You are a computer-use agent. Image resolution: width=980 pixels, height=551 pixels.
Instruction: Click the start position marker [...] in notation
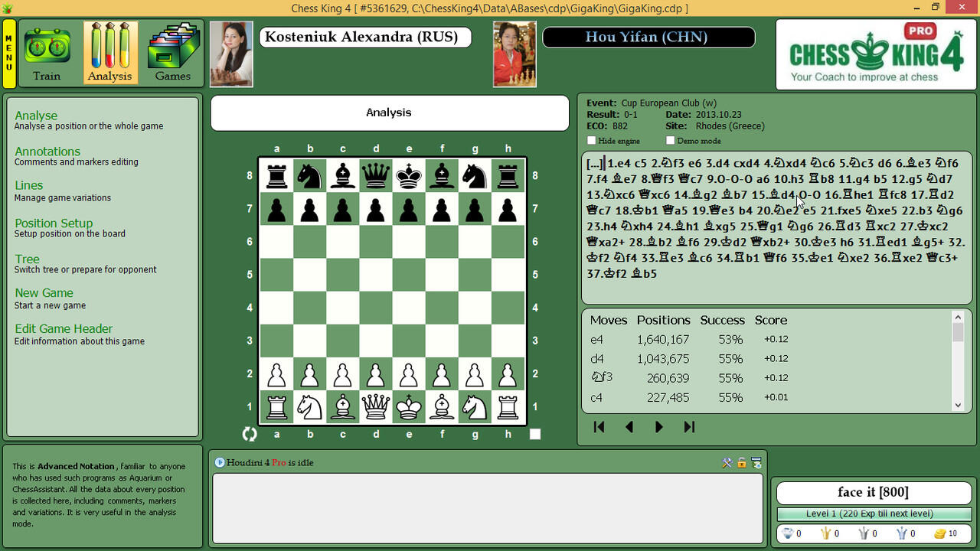595,163
